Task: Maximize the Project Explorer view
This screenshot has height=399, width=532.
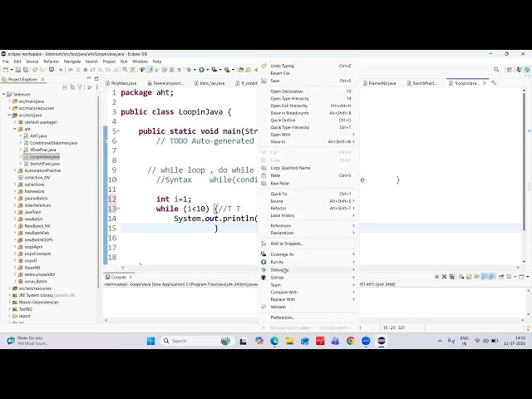Action: [x=96, y=78]
